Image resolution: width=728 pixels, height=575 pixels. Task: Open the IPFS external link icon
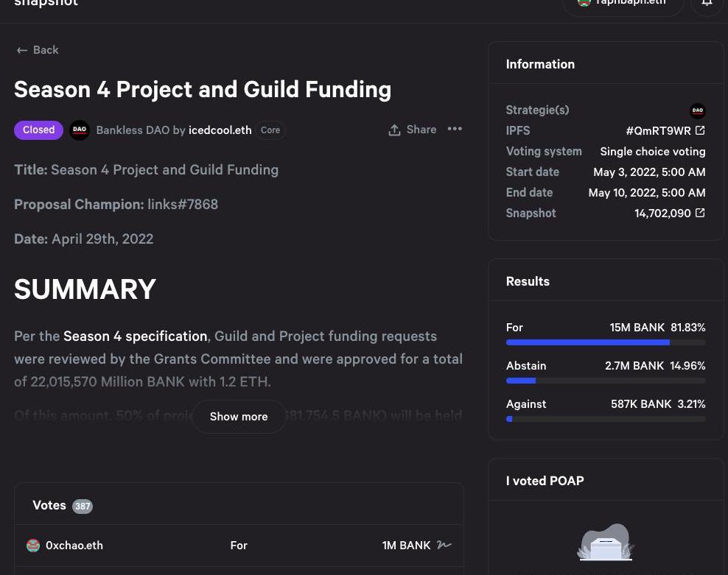point(700,130)
